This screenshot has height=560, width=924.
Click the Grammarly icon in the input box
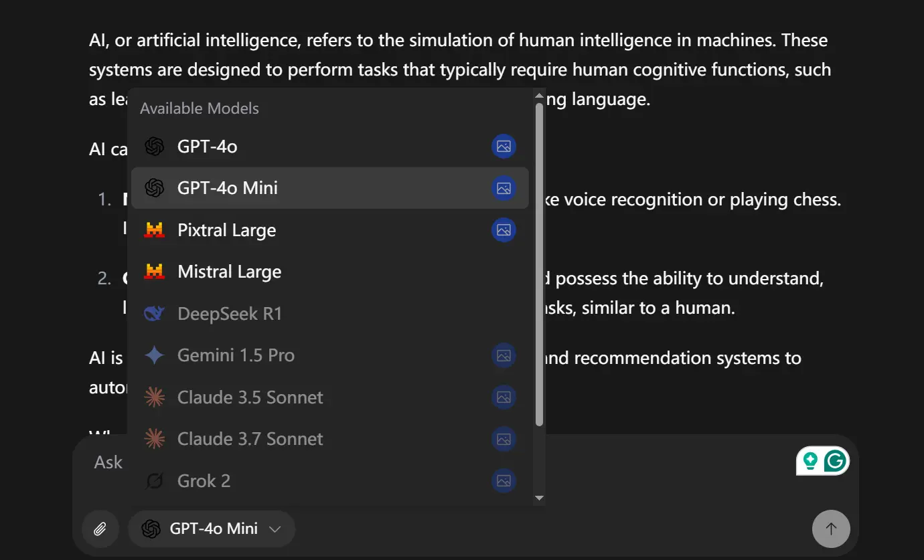point(835,460)
